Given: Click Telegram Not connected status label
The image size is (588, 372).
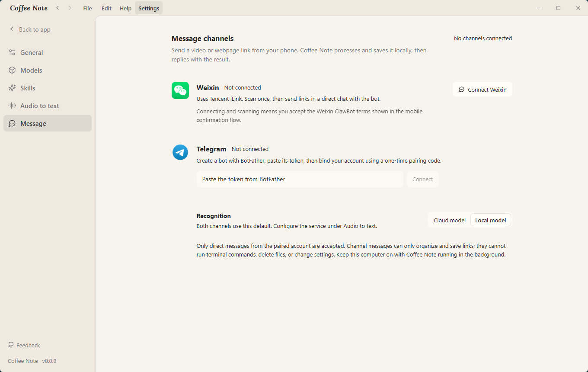Looking at the screenshot, I should (250, 149).
